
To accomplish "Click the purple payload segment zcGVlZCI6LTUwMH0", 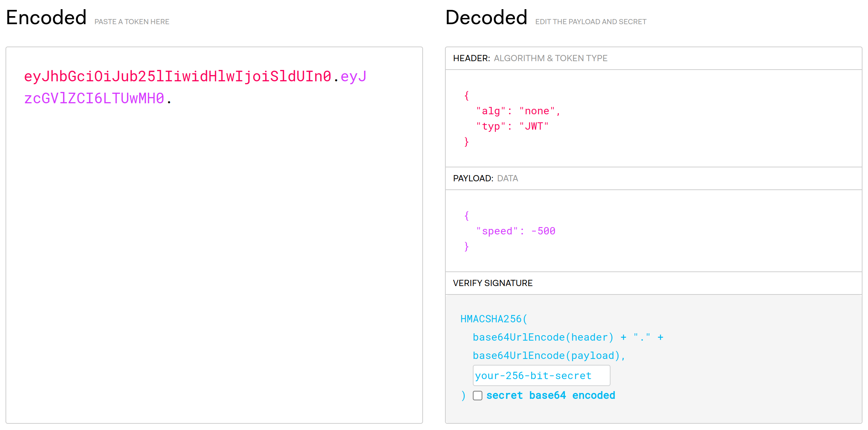I will coord(94,99).
